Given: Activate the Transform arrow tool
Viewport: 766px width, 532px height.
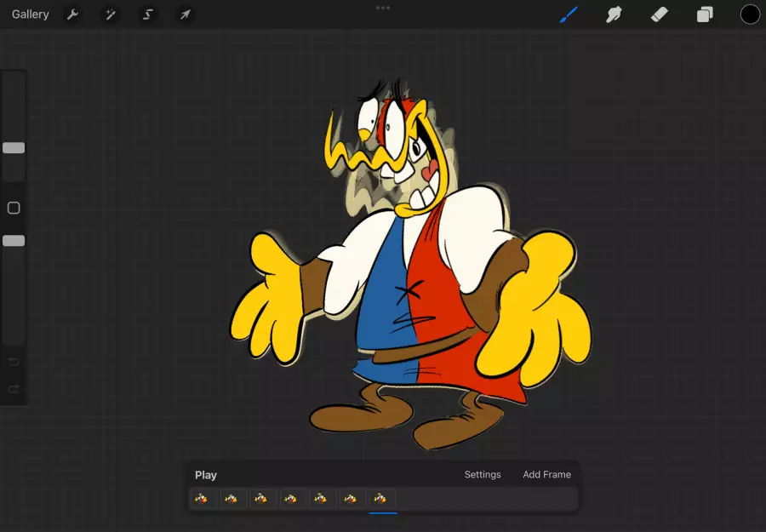Looking at the screenshot, I should [x=185, y=14].
